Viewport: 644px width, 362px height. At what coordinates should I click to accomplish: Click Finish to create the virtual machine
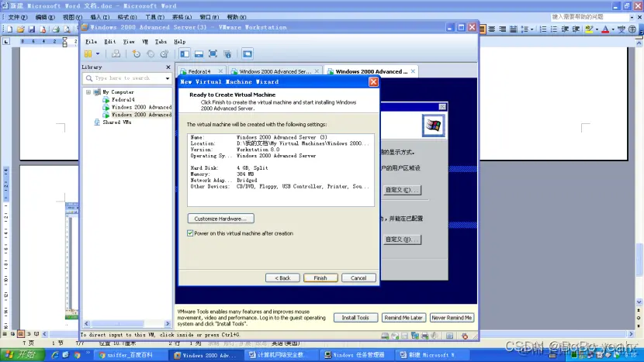click(320, 278)
